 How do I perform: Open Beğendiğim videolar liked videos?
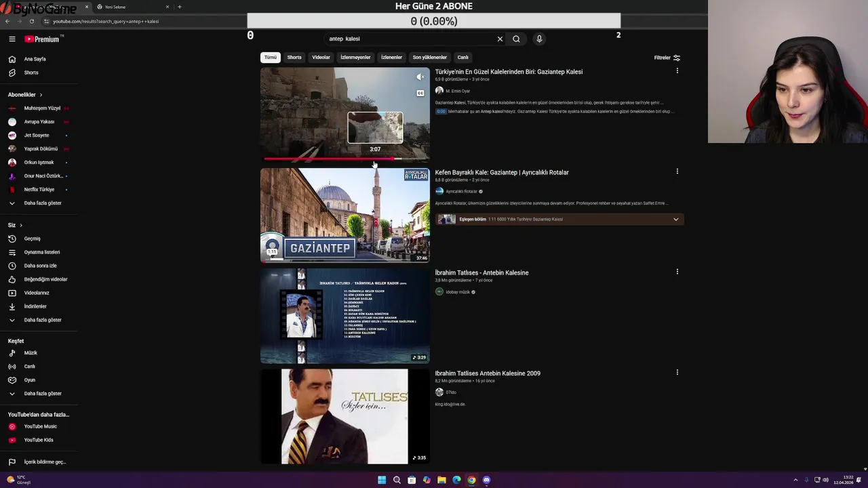(x=45, y=279)
